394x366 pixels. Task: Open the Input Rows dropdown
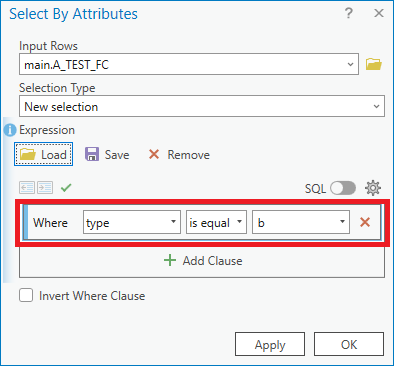(189, 64)
